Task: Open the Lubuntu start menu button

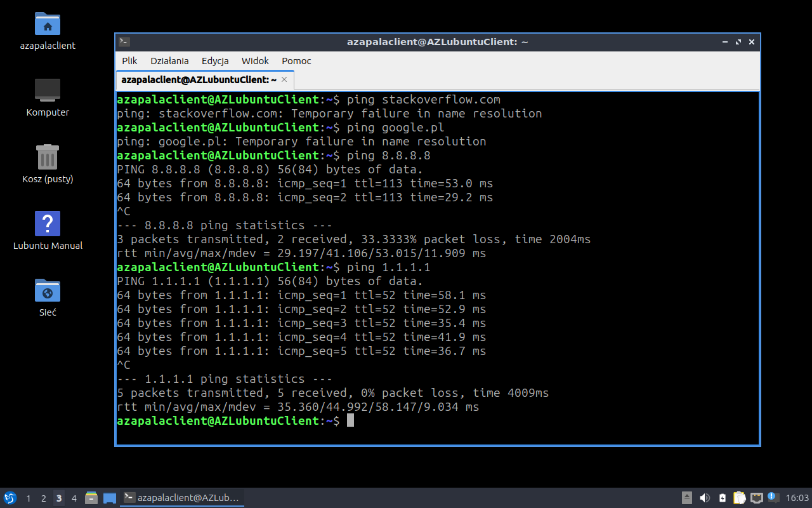Action: pyautogui.click(x=10, y=498)
